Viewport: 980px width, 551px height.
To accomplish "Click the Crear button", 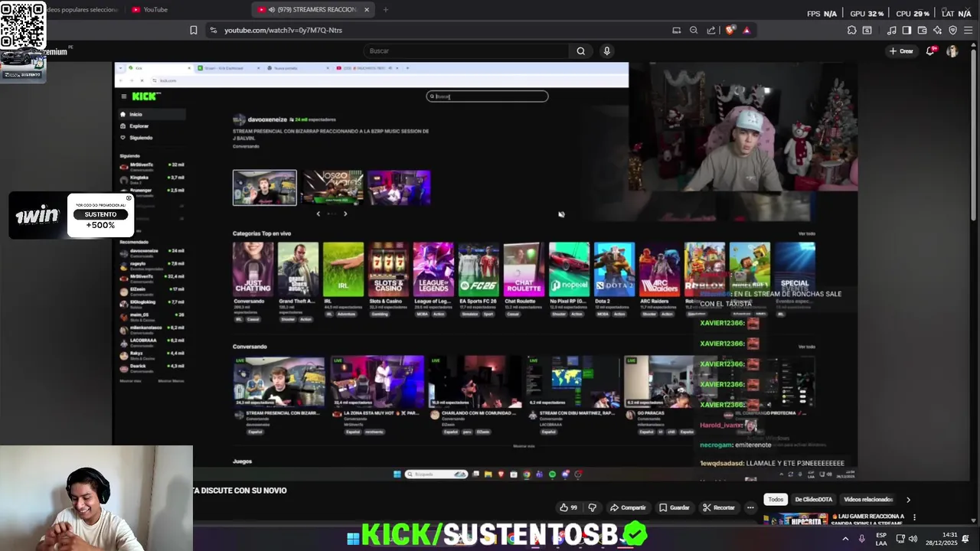I will pyautogui.click(x=901, y=51).
